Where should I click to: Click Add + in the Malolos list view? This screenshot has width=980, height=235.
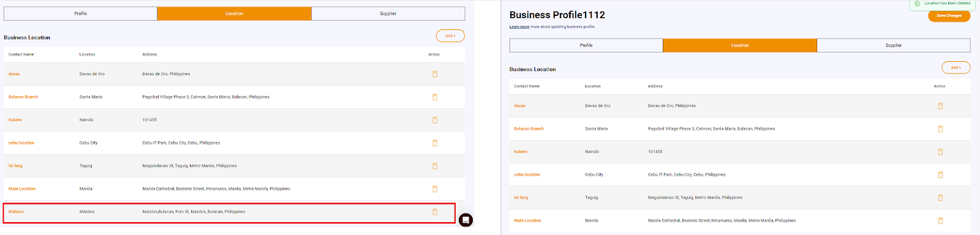450,35
